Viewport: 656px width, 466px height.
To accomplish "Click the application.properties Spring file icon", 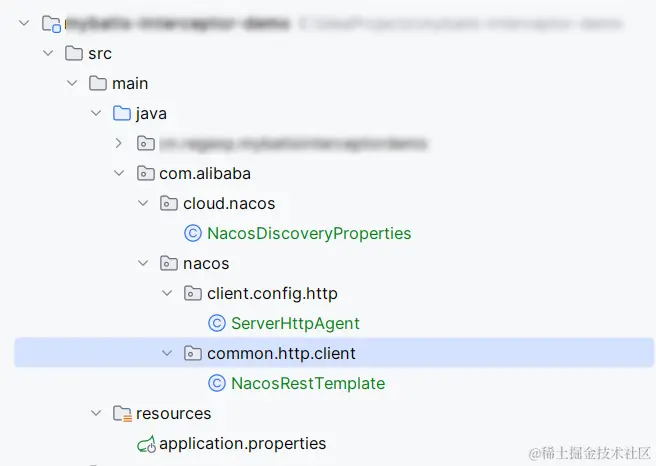I will point(145,444).
